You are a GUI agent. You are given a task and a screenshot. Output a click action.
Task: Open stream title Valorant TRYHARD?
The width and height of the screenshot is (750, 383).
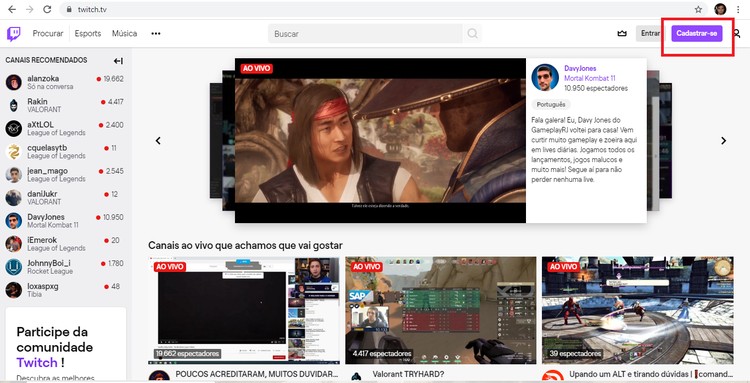point(408,374)
